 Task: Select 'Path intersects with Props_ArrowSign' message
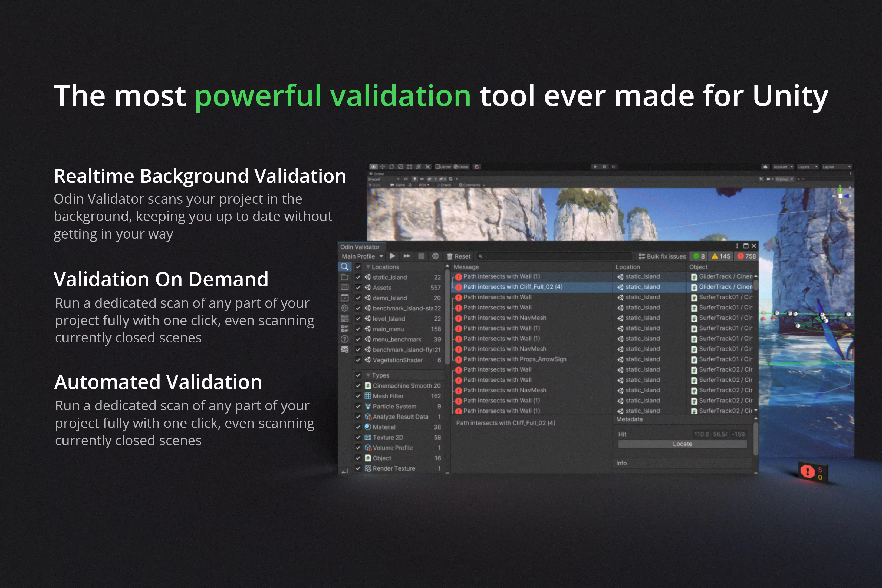coord(515,359)
